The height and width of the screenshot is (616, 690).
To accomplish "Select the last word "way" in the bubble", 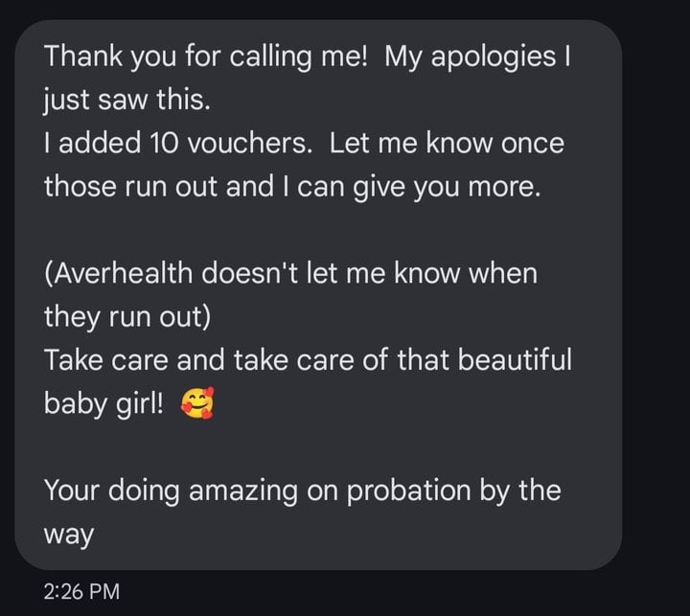I will coord(69,536).
